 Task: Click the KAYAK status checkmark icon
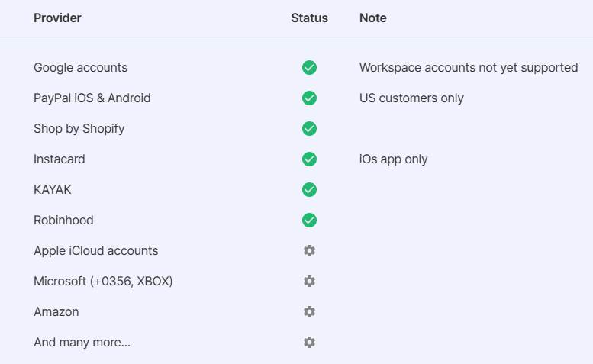tap(309, 190)
